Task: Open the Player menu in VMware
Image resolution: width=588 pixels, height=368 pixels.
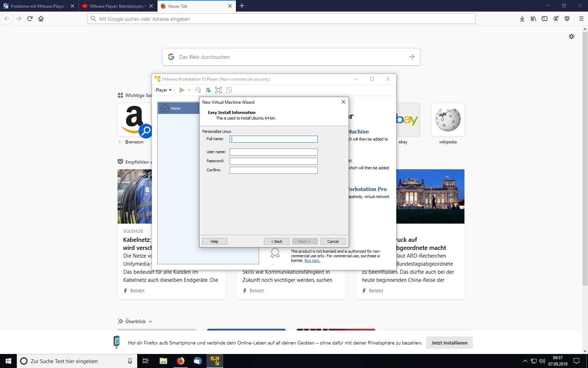Action: coord(163,90)
